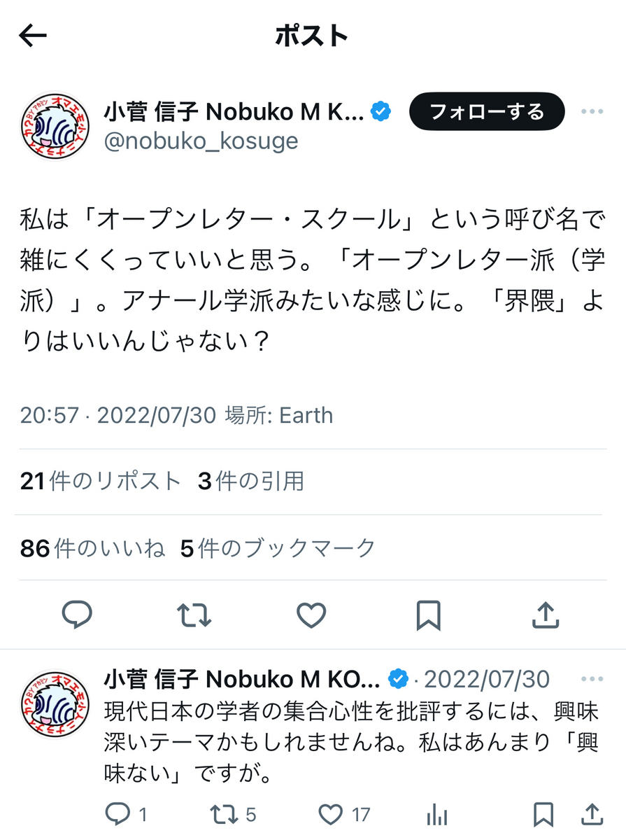Screen dimensions: 626x840
Task: Go back using the arrow icon
Action: pyautogui.click(x=32, y=36)
